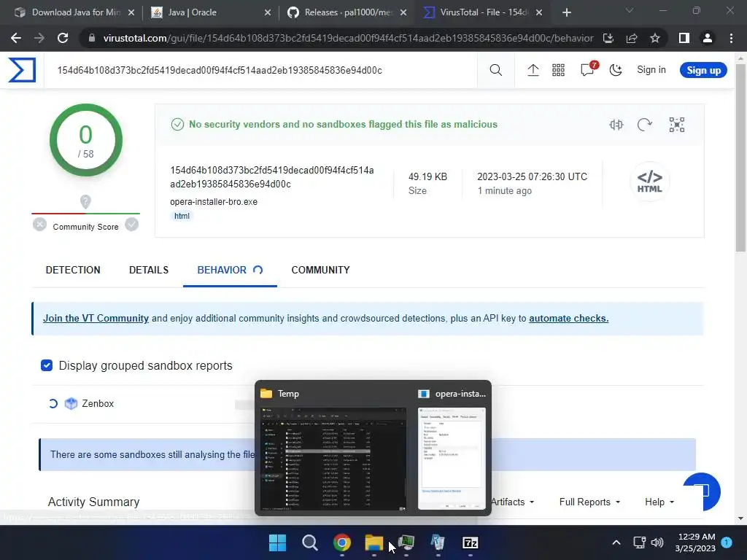
Task: Expand the Help dropdown
Action: pyautogui.click(x=659, y=502)
